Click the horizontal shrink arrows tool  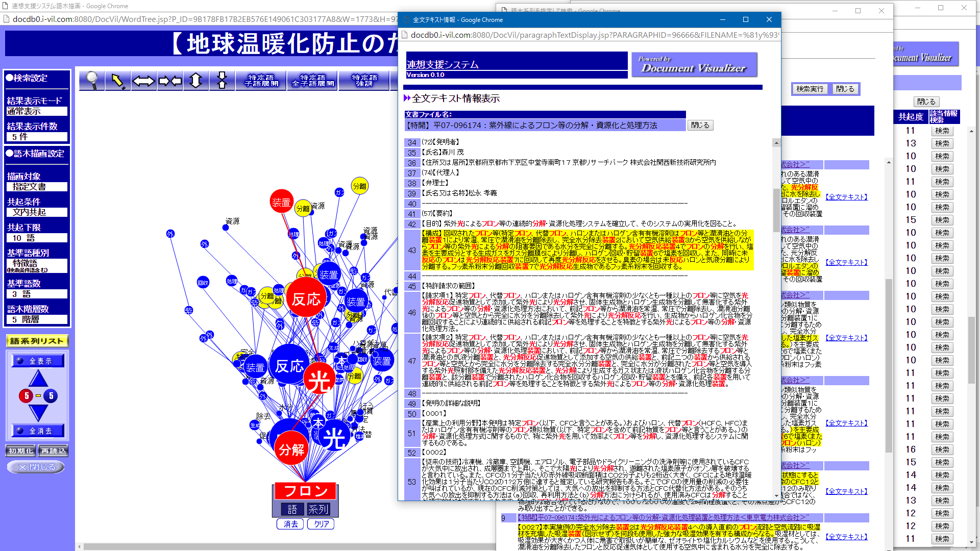coord(170,81)
